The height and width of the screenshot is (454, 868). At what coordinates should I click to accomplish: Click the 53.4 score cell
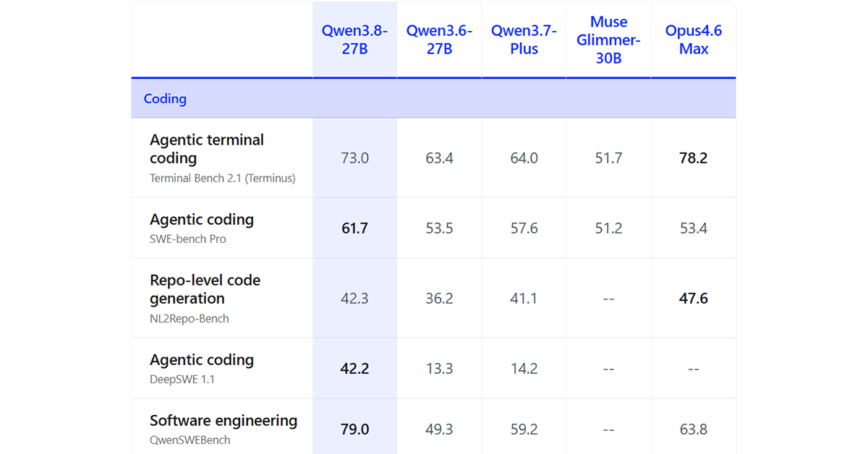coord(694,228)
